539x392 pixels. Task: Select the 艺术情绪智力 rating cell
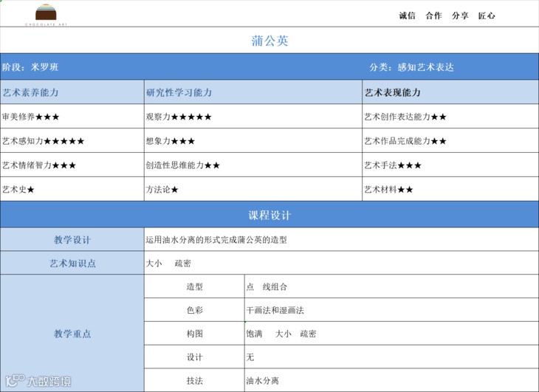click(x=72, y=165)
